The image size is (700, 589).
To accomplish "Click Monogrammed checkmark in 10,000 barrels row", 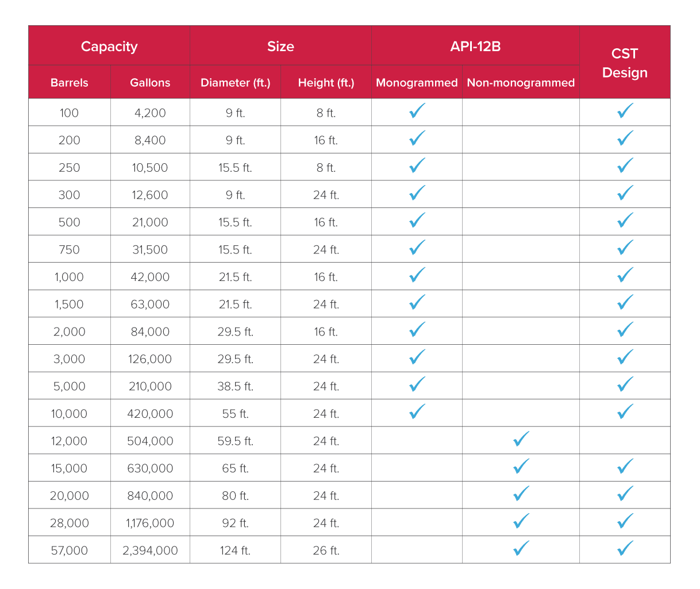I will coord(417,412).
